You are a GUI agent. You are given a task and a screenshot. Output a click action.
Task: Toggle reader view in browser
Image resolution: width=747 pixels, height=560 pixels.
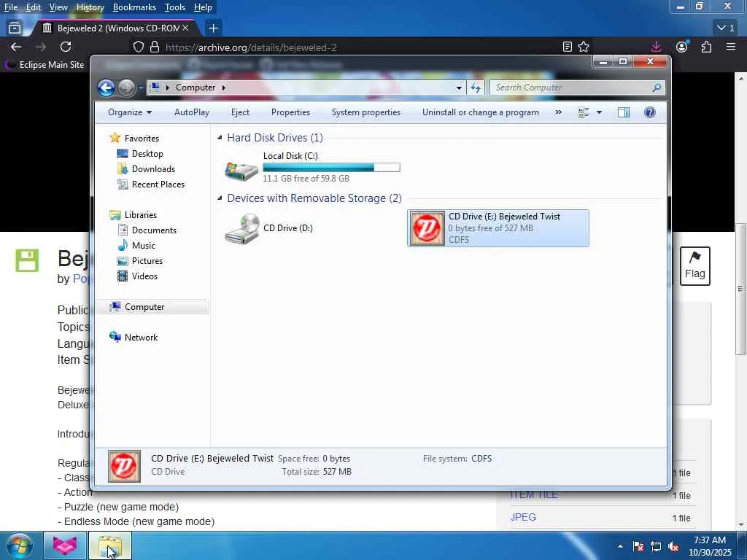567,47
